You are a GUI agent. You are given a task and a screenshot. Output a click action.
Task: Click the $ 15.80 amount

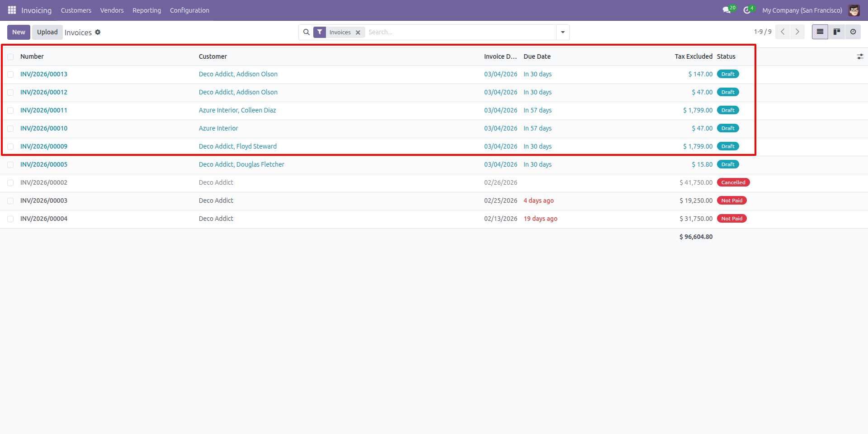[x=702, y=164]
